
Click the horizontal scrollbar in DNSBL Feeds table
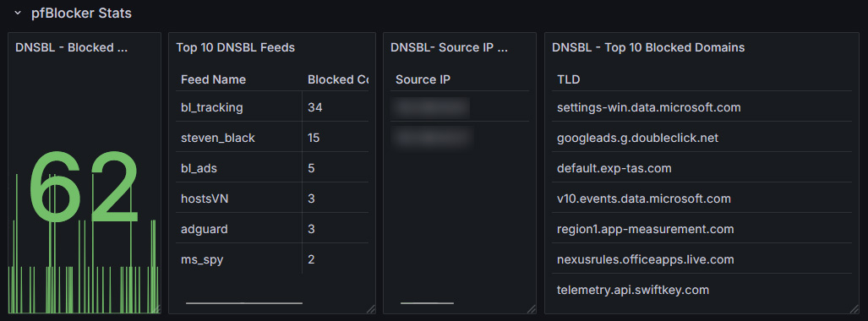[x=244, y=302]
